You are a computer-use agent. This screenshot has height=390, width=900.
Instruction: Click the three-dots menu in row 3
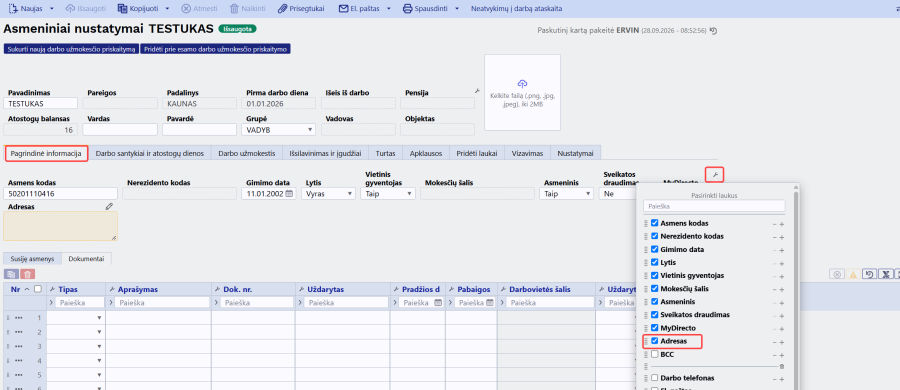point(19,346)
